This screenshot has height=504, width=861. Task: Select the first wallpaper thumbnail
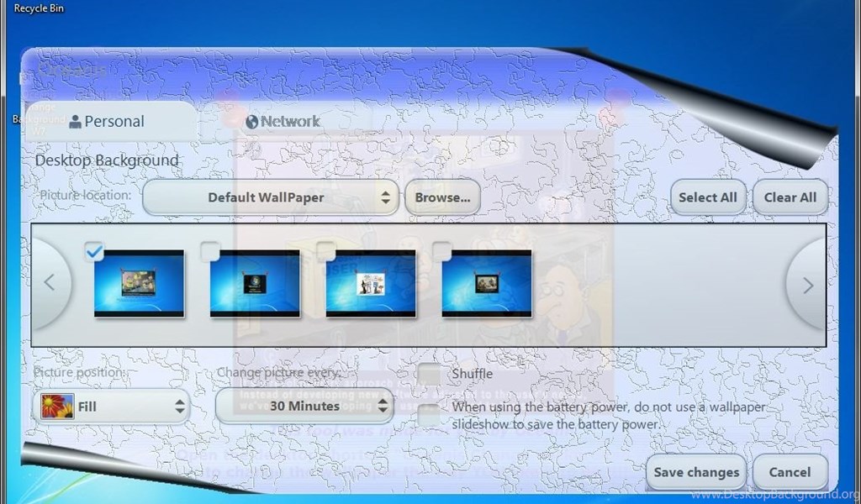pyautogui.click(x=139, y=284)
